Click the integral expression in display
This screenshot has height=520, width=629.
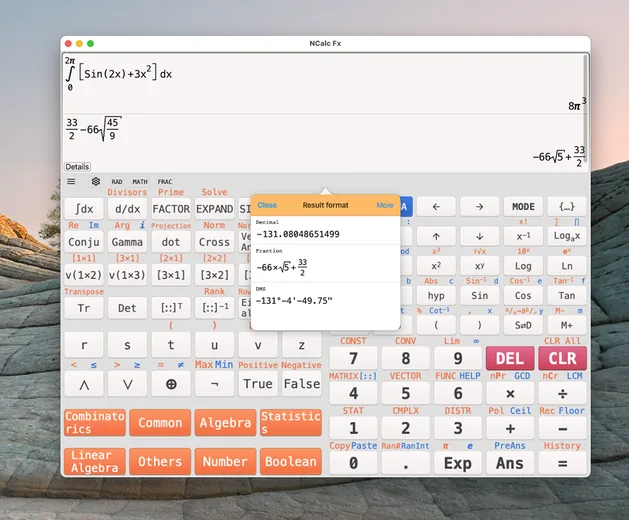point(119,74)
